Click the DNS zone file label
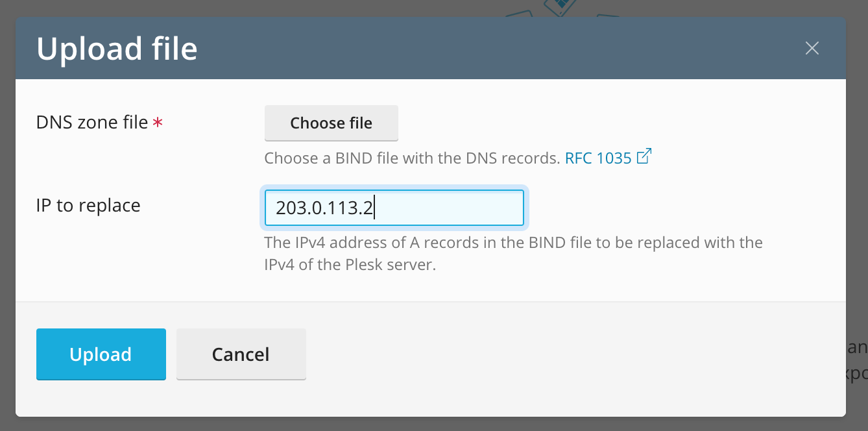The height and width of the screenshot is (431, 868). click(92, 123)
